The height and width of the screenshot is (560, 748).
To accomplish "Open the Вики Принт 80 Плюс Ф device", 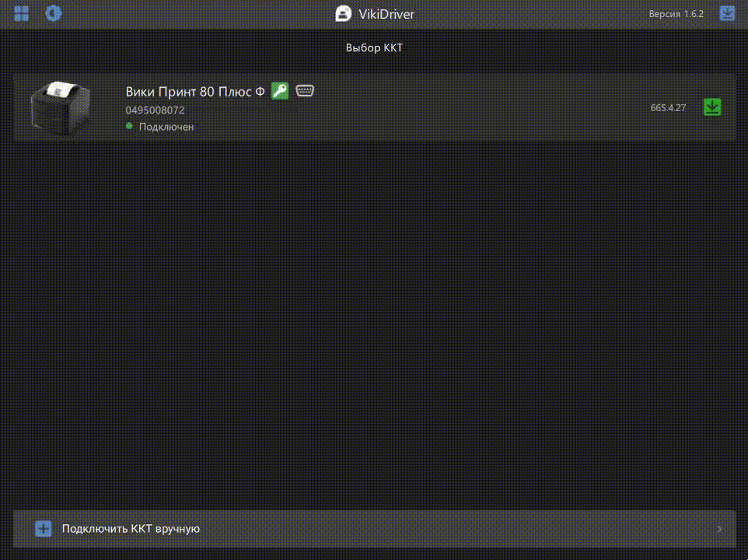I will pos(375,107).
